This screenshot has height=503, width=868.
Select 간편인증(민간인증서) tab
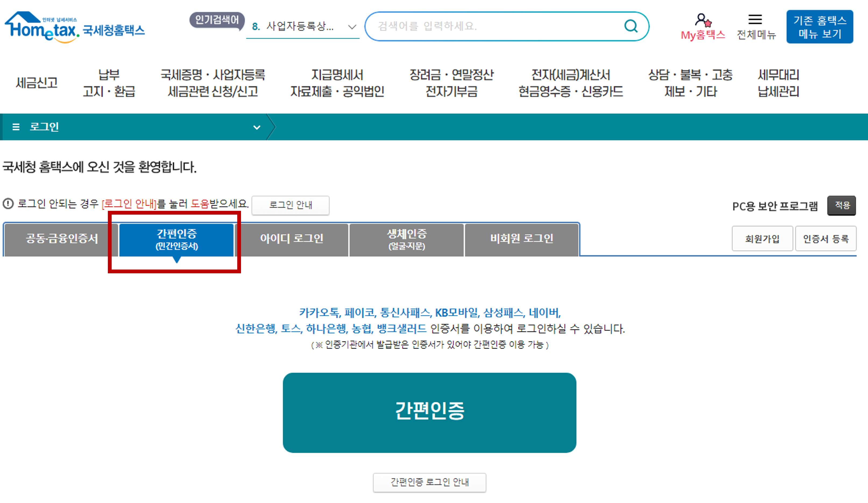(x=177, y=240)
